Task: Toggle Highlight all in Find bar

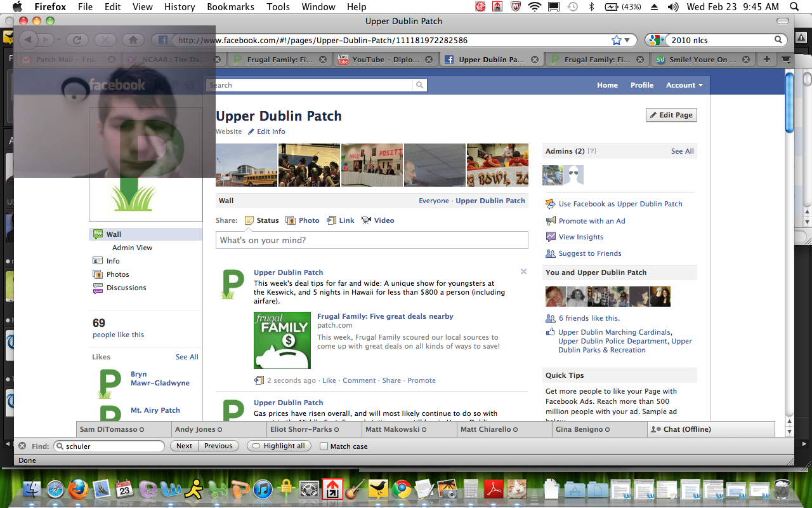Action: pyautogui.click(x=279, y=446)
